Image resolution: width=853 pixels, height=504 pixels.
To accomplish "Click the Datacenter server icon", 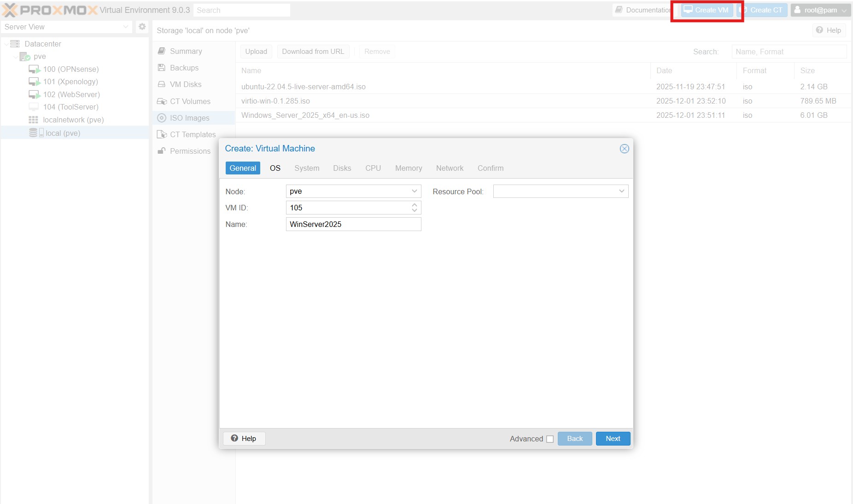I will [15, 44].
